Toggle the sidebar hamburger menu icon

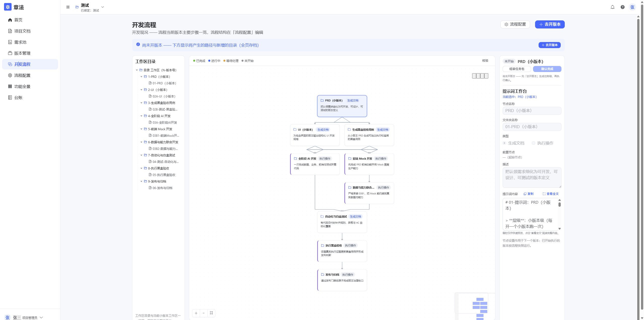(68, 7)
